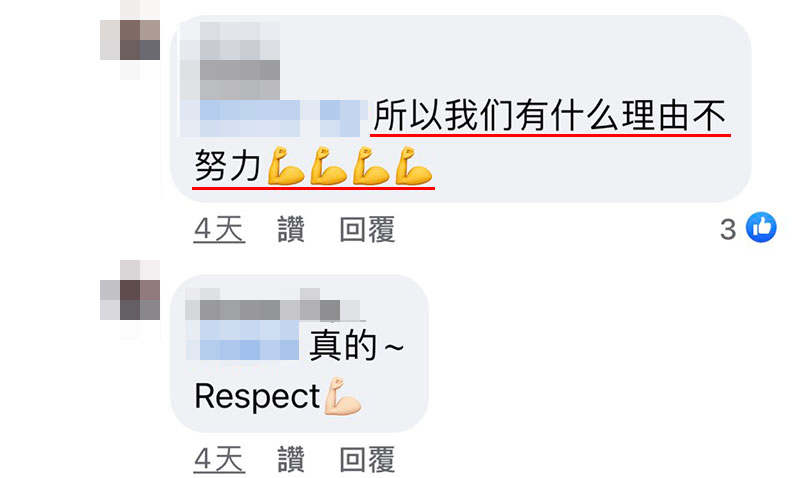Click 回覆 under the Respect comment
Image resolution: width=800 pixels, height=478 pixels.
(x=367, y=459)
